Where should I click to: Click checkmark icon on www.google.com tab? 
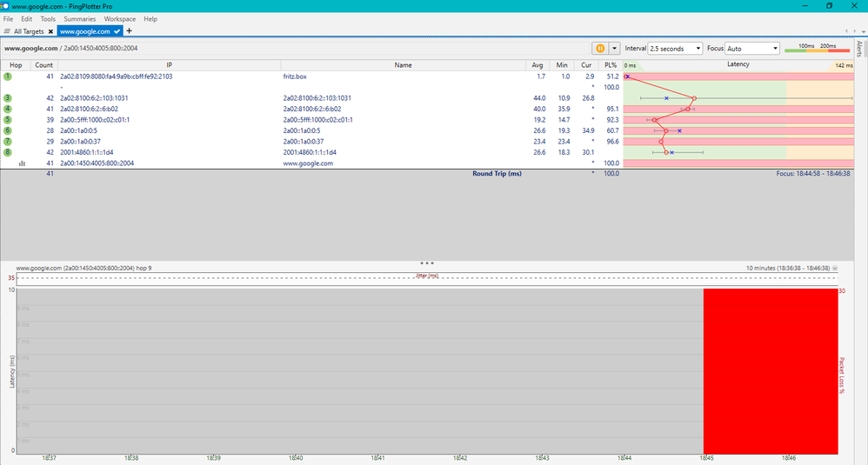coord(117,31)
